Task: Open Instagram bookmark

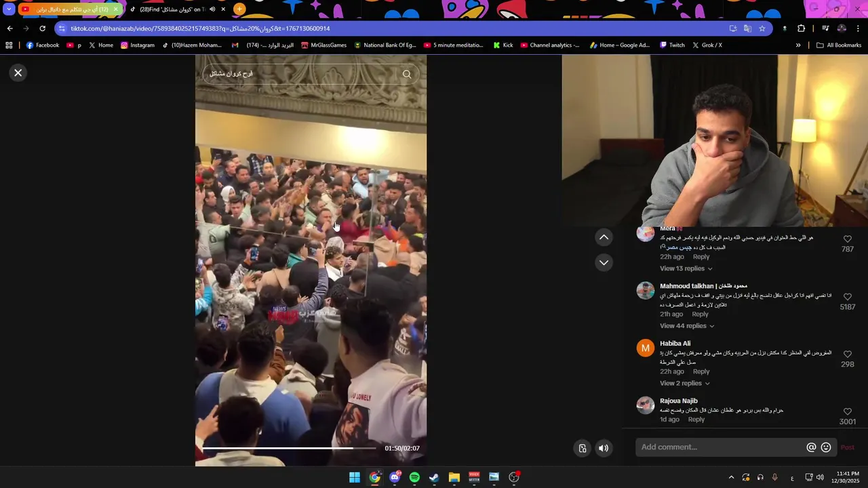Action: tap(138, 45)
